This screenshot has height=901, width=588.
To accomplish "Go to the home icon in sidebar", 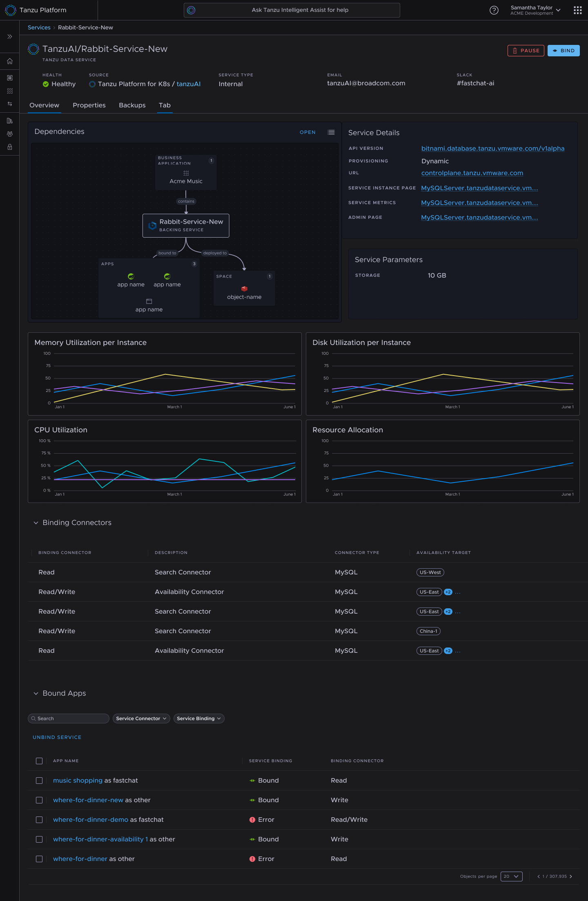I will (10, 61).
